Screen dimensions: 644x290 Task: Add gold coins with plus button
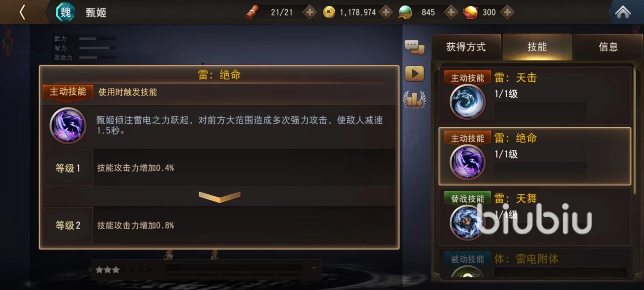pos(386,12)
